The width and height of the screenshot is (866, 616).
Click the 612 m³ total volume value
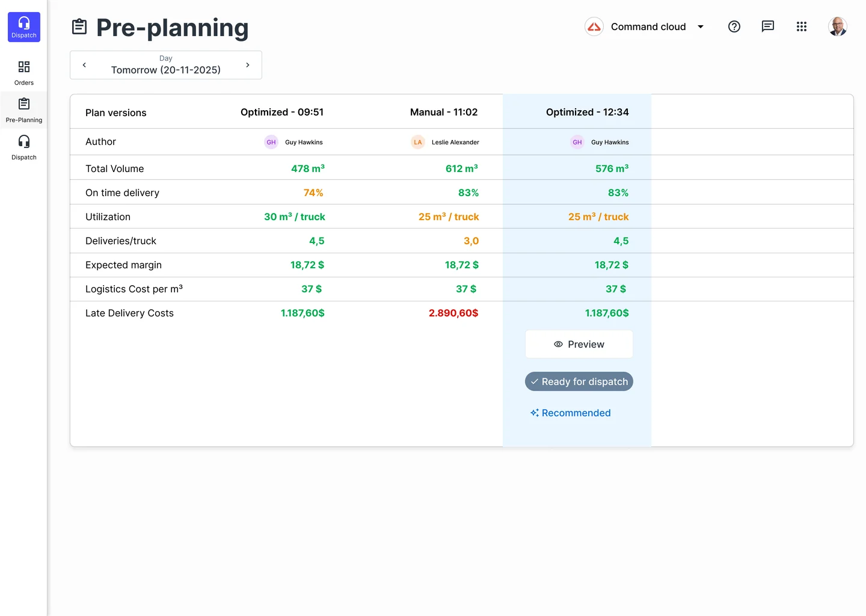tap(462, 168)
